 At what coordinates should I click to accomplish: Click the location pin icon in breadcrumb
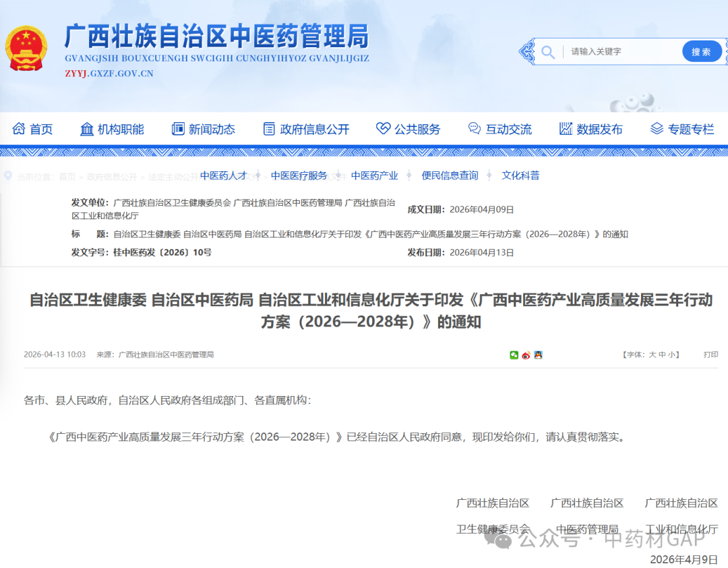pos(8,176)
